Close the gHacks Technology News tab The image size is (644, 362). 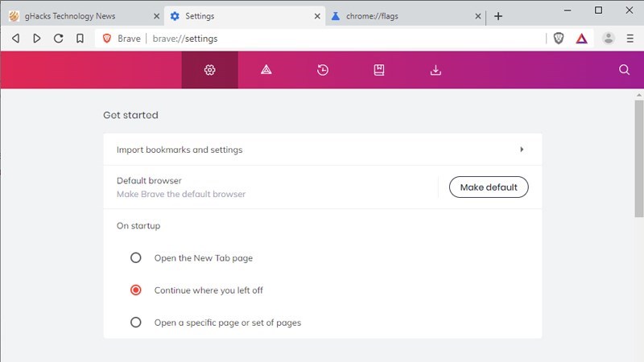point(156,16)
